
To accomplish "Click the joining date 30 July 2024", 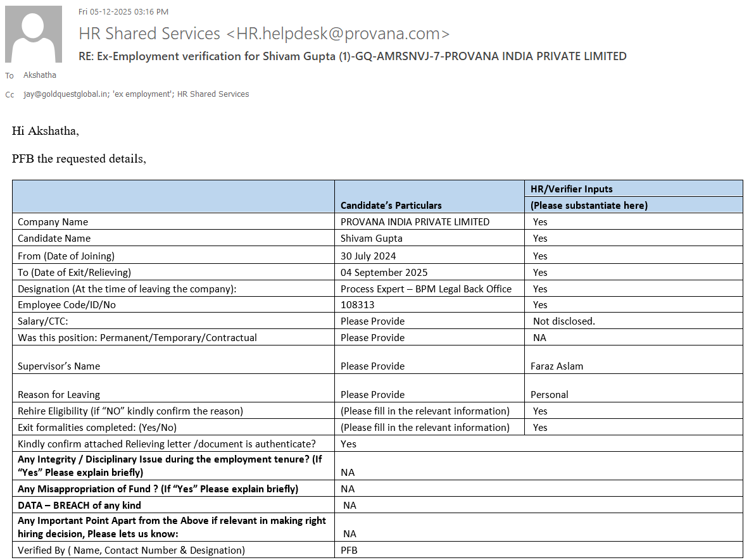I will (x=368, y=256).
